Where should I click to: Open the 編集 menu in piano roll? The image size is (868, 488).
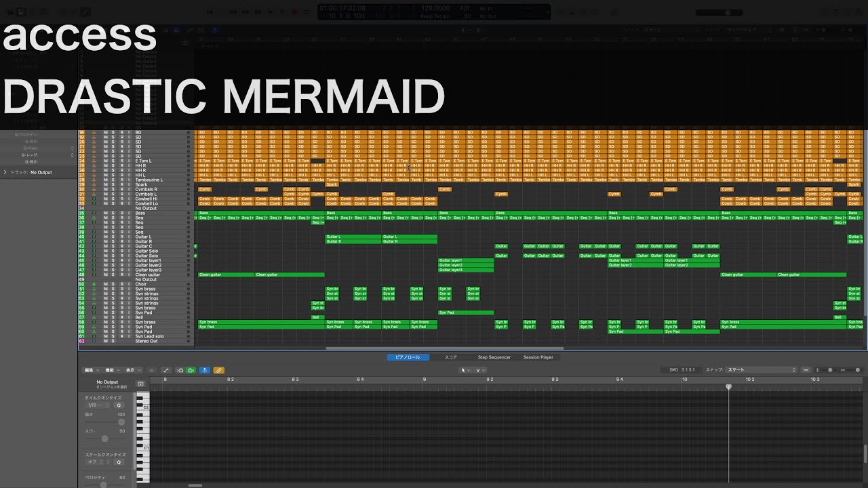(92, 370)
